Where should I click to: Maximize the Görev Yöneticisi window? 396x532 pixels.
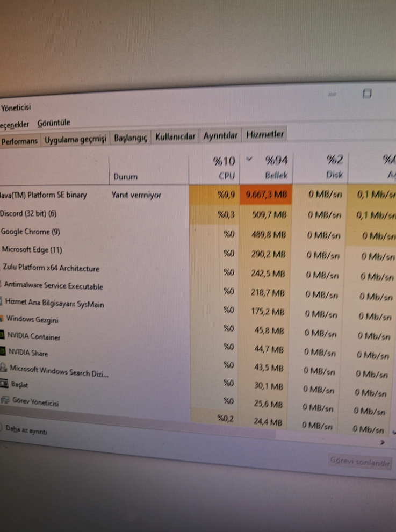pyautogui.click(x=366, y=94)
